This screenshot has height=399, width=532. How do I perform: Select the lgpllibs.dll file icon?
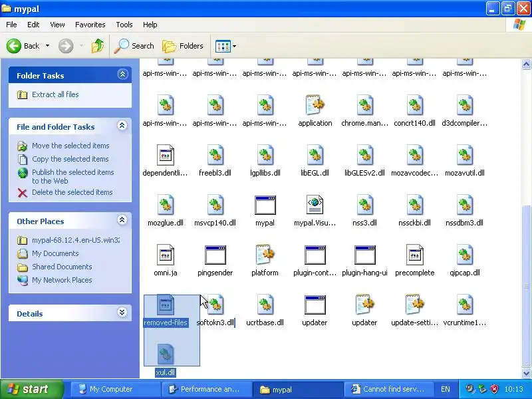(265, 156)
